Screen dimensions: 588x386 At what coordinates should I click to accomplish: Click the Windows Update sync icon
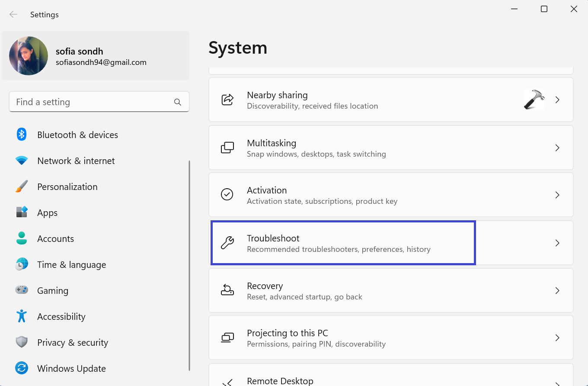click(x=22, y=368)
